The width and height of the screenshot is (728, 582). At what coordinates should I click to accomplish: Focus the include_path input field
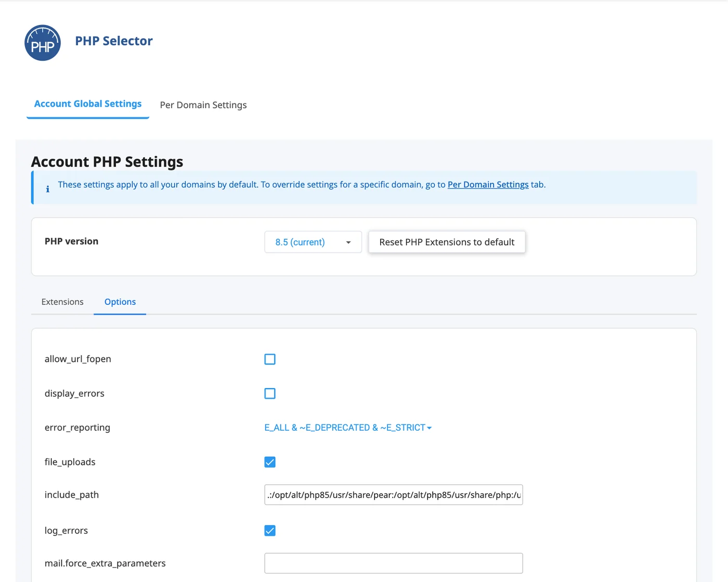394,495
